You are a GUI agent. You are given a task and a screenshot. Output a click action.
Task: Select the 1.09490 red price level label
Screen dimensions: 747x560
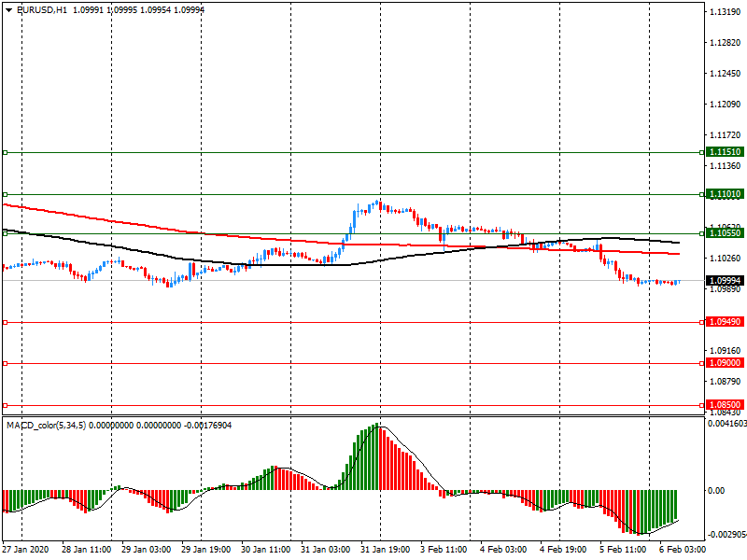(724, 322)
